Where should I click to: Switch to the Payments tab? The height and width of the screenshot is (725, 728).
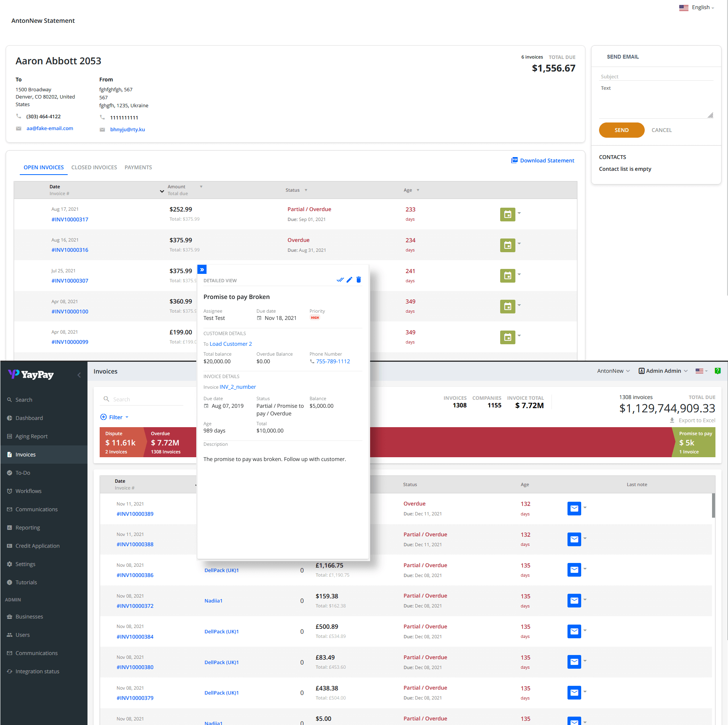[138, 167]
